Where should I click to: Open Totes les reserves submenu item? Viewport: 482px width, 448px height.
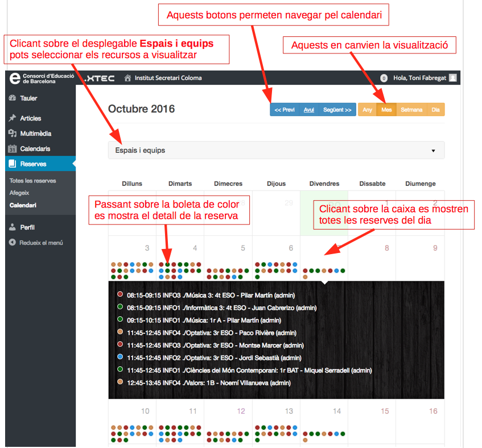point(33,181)
